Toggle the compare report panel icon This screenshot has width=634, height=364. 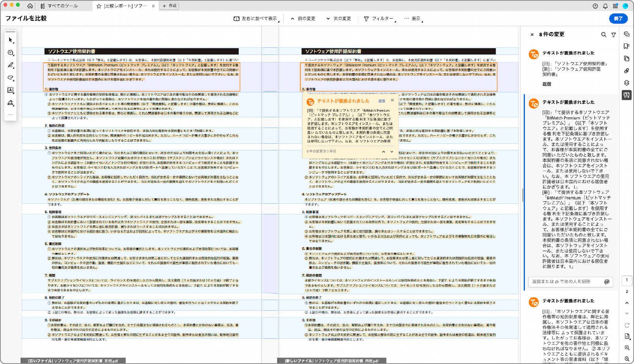(626, 95)
